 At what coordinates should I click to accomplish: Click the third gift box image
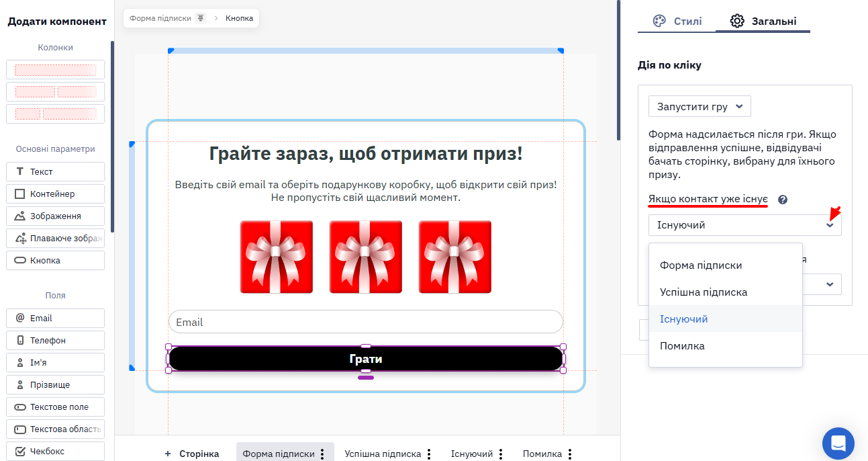pyautogui.click(x=455, y=257)
